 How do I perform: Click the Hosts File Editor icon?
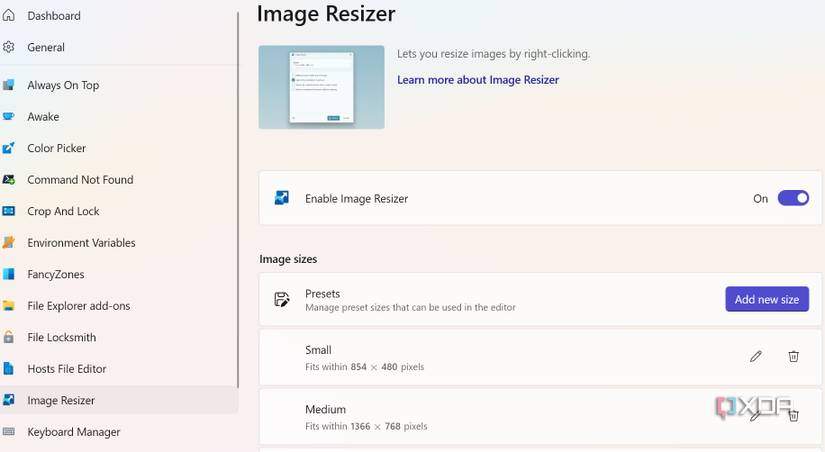click(8, 368)
